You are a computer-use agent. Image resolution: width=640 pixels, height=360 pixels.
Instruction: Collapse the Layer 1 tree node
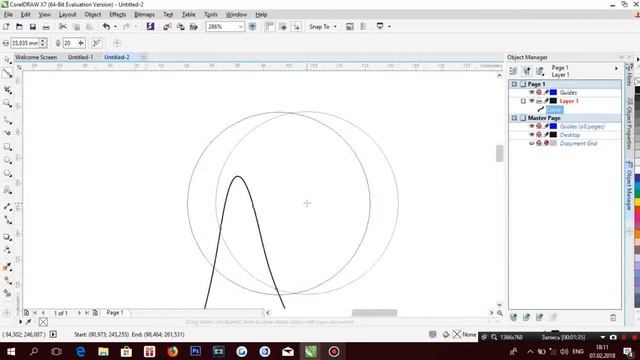[523, 101]
